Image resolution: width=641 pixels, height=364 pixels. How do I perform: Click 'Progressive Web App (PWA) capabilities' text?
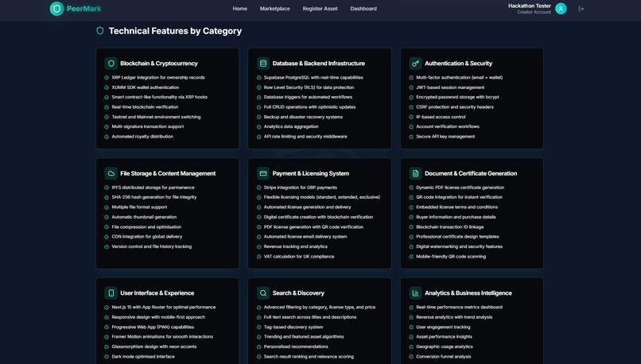[x=153, y=327]
